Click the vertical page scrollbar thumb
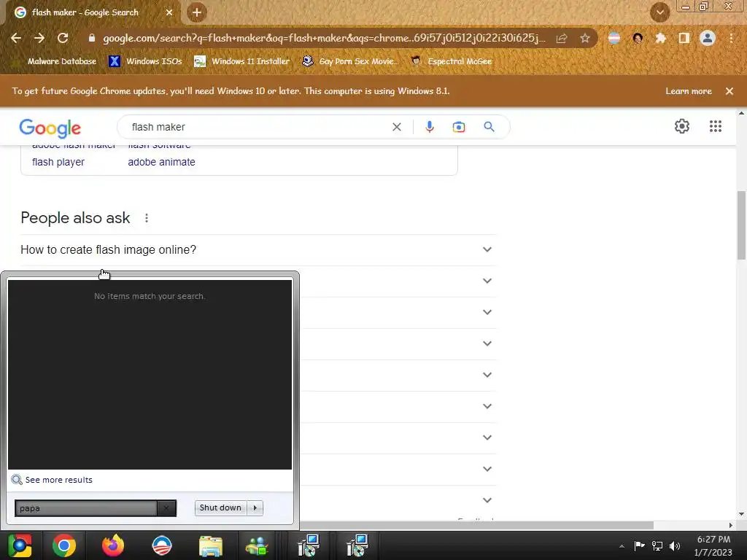Screen dimensions: 747x560 741,225
